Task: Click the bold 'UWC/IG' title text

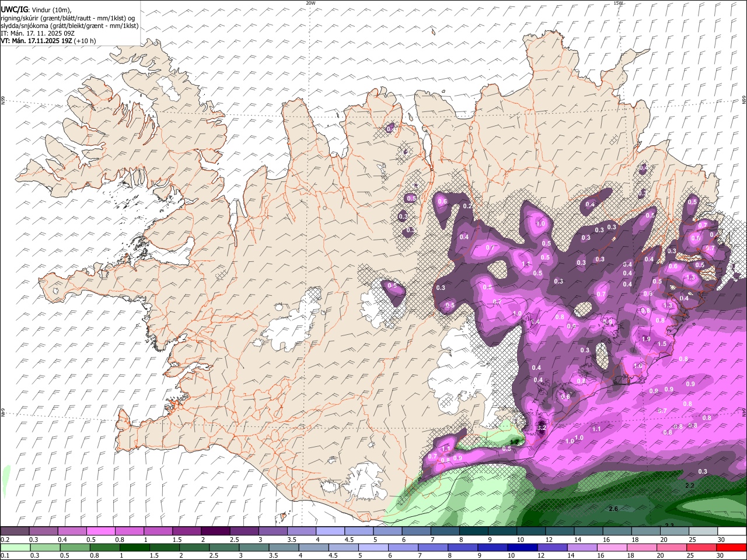Action: (14, 9)
